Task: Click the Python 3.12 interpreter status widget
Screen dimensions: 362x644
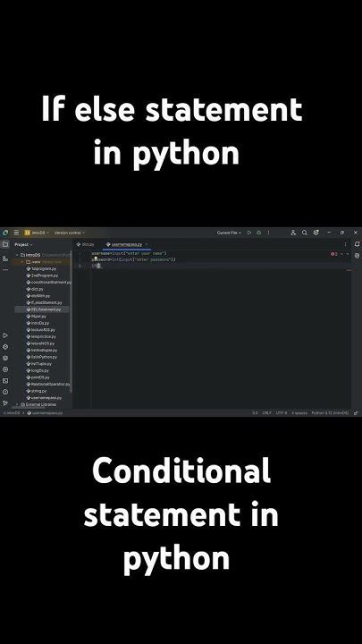Action: click(x=330, y=412)
